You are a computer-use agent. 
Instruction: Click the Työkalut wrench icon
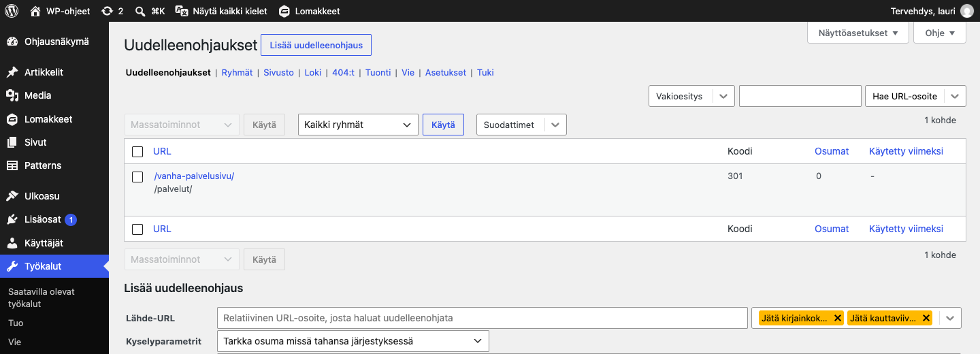12,266
